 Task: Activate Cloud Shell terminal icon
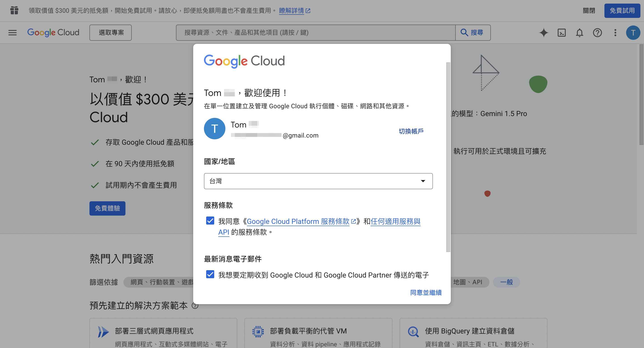(562, 33)
